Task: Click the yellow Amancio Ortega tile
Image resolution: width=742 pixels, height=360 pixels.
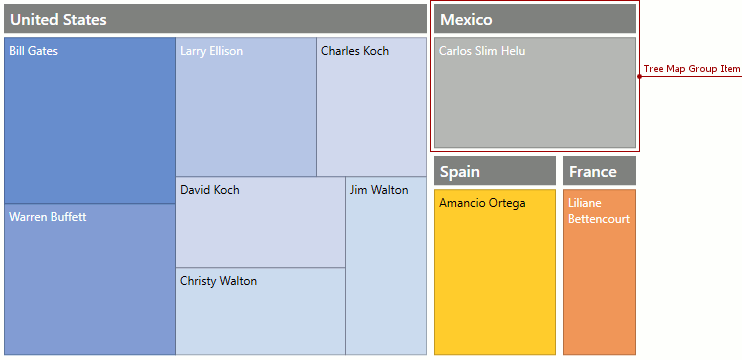Action: tap(495, 272)
